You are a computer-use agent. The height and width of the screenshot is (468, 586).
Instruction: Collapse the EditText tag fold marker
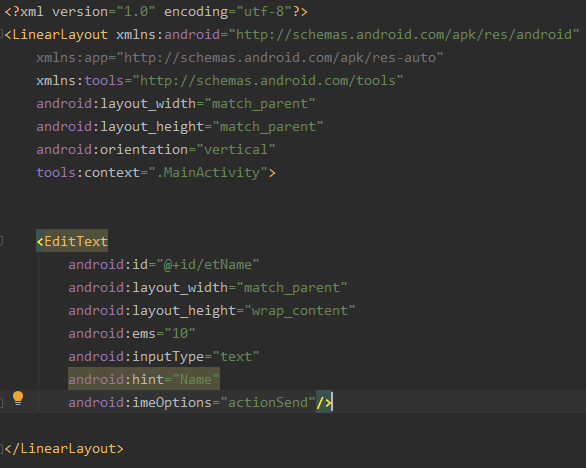click(1, 241)
